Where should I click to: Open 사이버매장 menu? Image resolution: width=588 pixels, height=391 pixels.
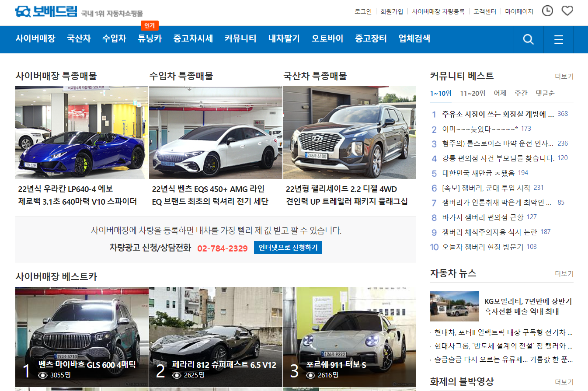coord(35,38)
